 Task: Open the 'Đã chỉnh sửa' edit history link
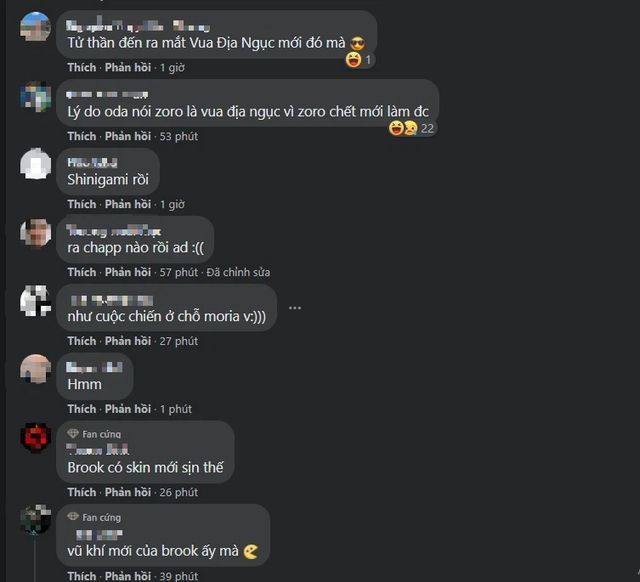tap(238, 272)
